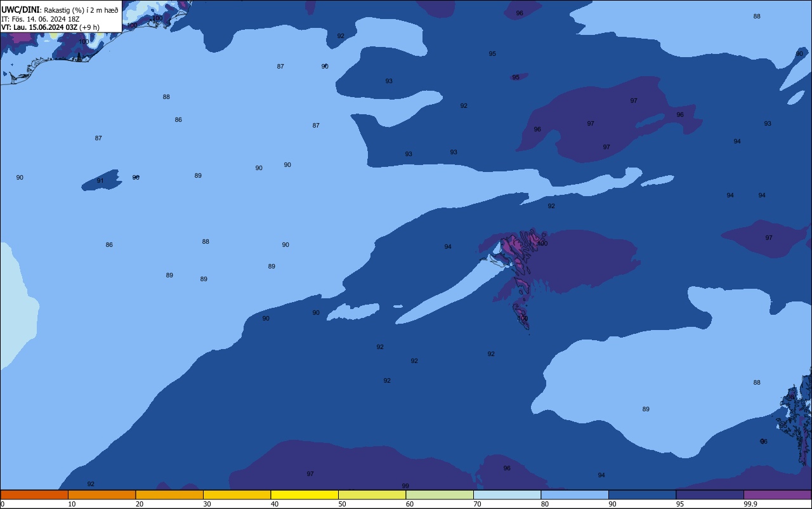Select the legend tick label '99.9'

click(750, 504)
